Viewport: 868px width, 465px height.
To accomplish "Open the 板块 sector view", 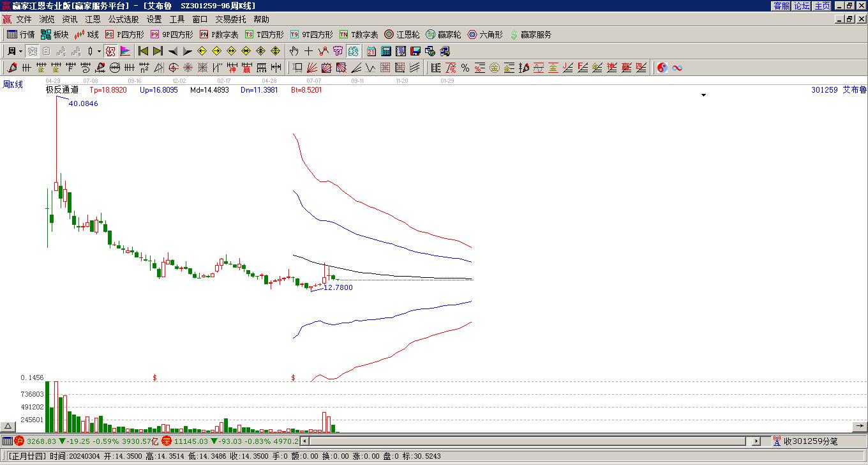I will point(55,34).
